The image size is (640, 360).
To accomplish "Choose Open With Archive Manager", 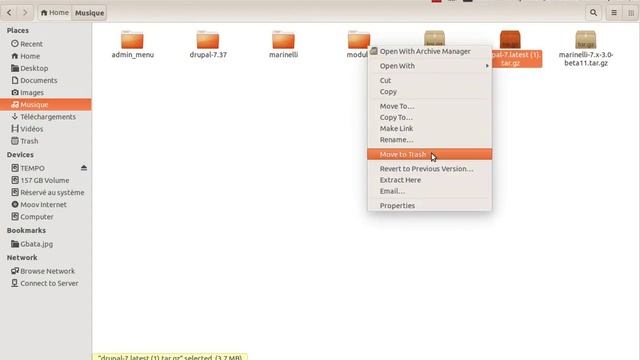I will [429, 51].
